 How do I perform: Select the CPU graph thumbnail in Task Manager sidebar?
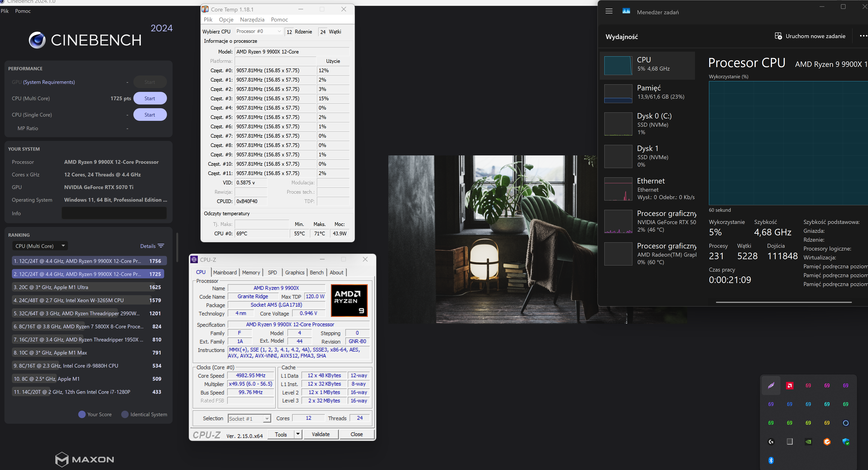(618, 65)
